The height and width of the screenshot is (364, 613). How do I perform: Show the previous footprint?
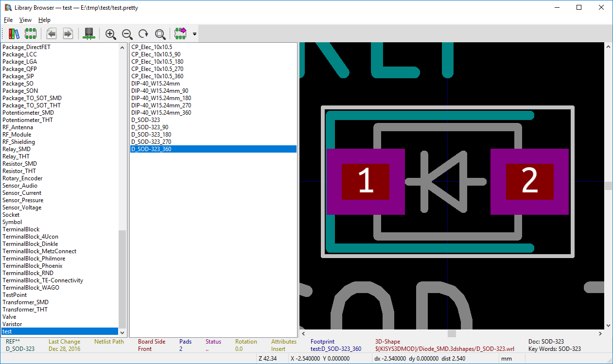[52, 34]
